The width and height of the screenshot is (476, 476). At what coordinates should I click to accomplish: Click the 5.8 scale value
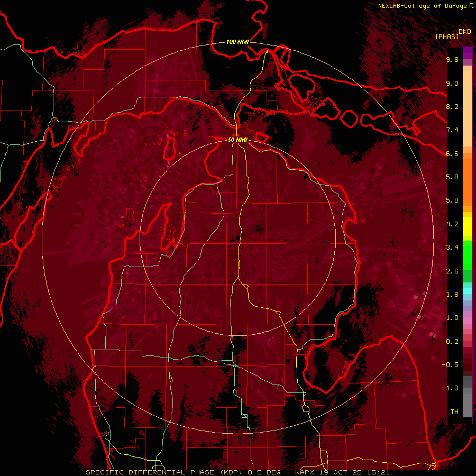tap(452, 177)
